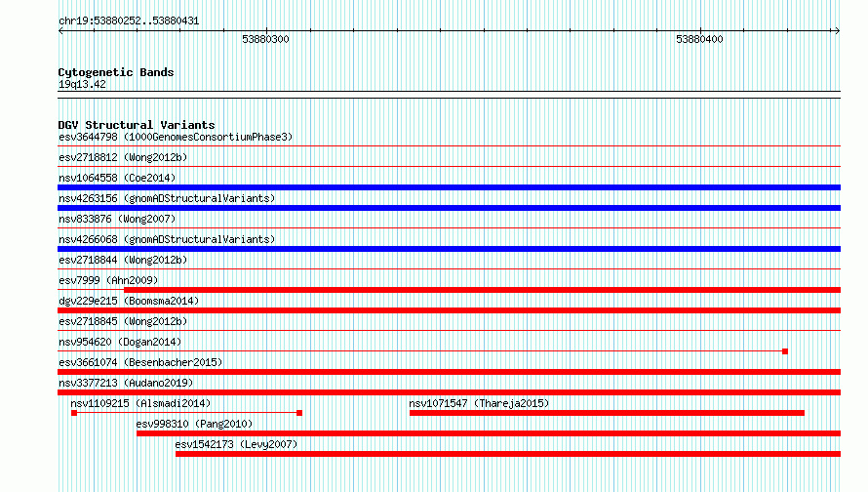The width and height of the screenshot is (868, 492).
Task: Click the 53880400 ruler position label
Action: pyautogui.click(x=699, y=39)
